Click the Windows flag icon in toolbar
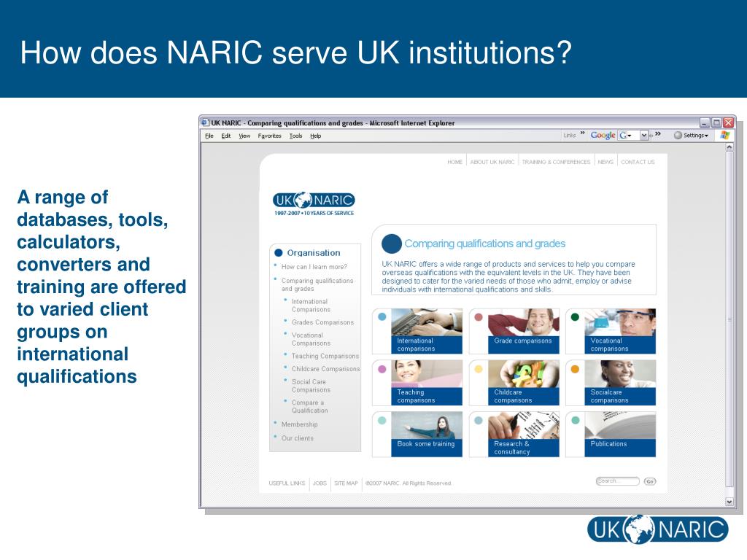 coord(724,135)
